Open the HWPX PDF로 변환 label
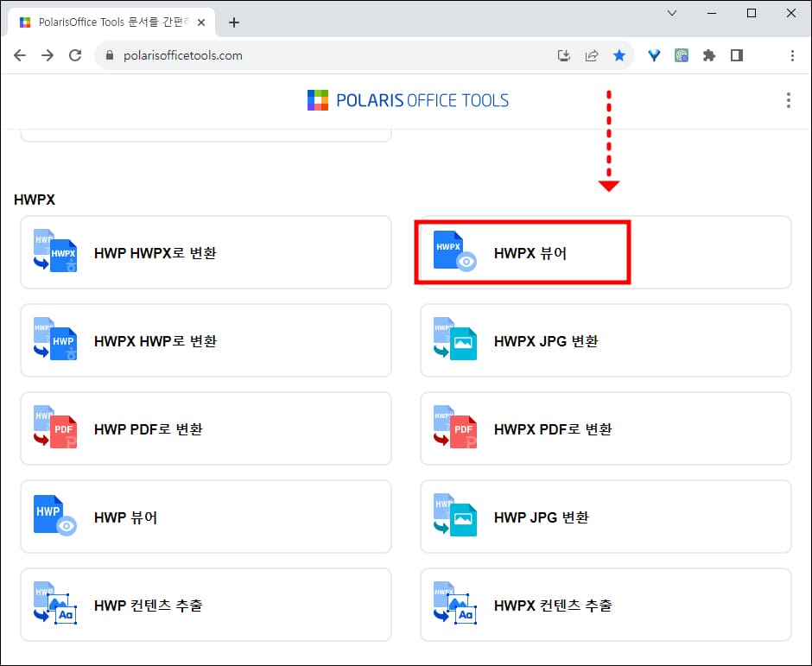This screenshot has width=812, height=666. pyautogui.click(x=553, y=429)
